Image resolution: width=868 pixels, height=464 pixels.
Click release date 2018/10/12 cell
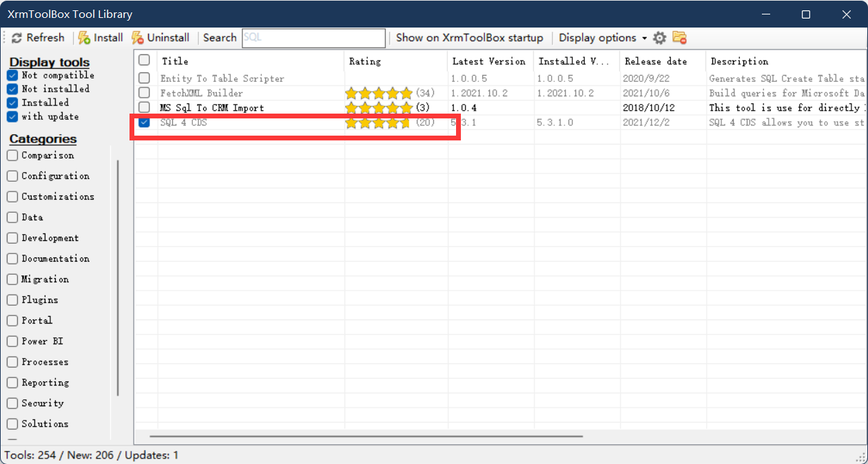tap(649, 108)
